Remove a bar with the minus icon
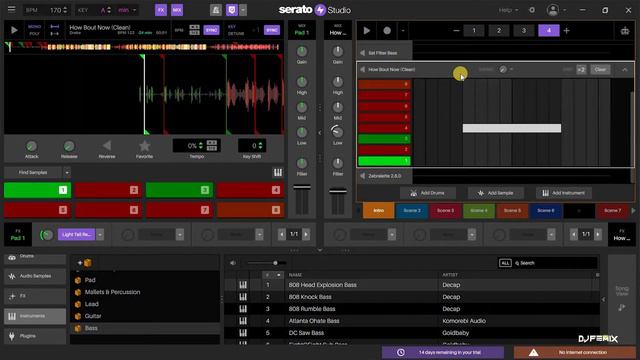This screenshot has width=640, height=360. [x=456, y=31]
